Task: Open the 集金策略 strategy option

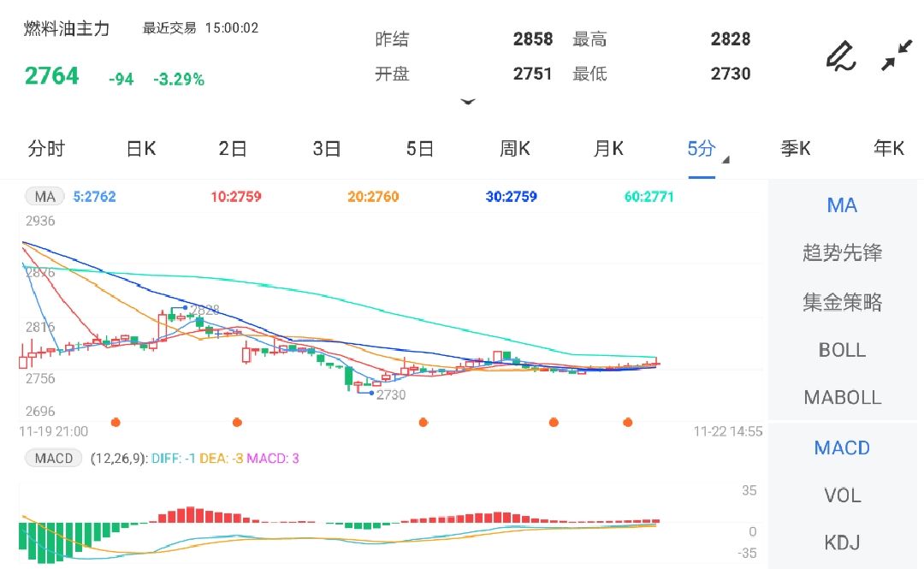Action: (841, 301)
